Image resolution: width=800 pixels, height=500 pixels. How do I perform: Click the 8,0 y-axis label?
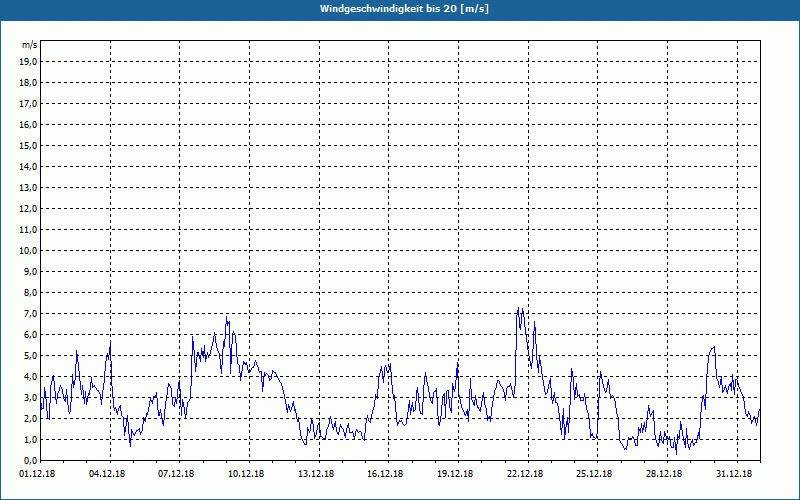click(x=30, y=292)
